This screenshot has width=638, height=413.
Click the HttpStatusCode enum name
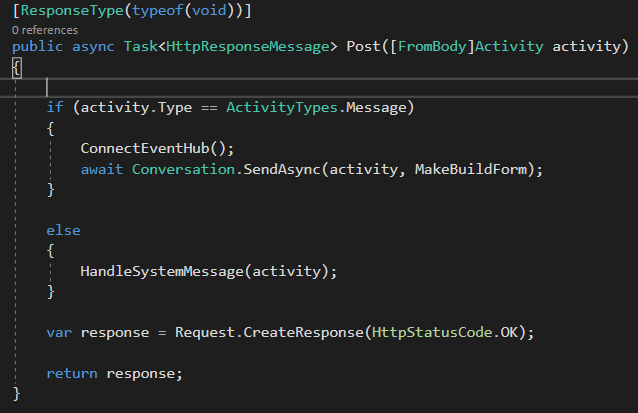pyautogui.click(x=432, y=332)
